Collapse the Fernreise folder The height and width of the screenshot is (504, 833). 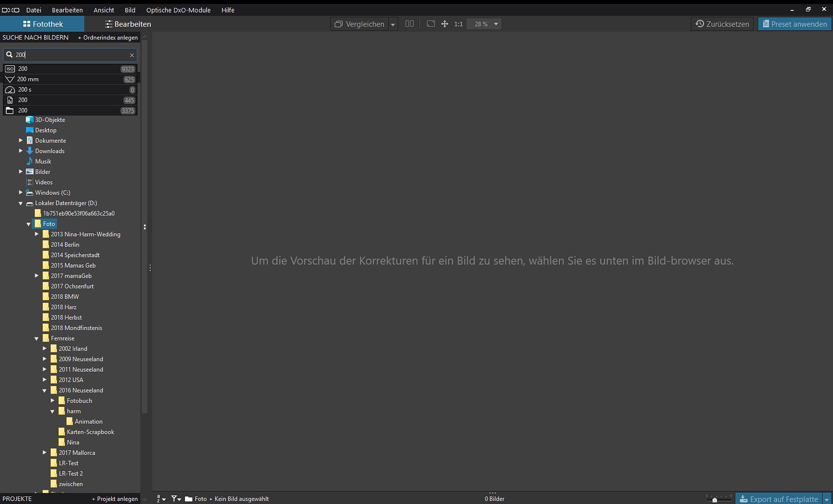coord(37,338)
